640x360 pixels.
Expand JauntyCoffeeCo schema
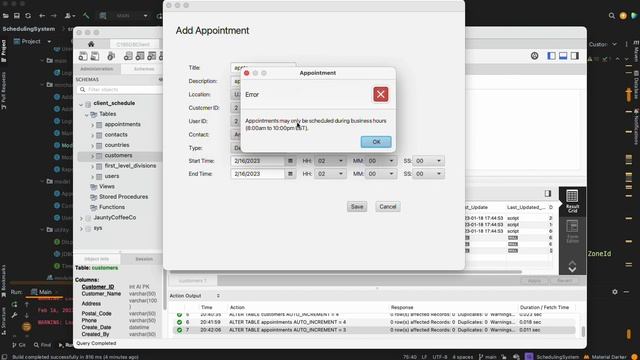(81, 218)
